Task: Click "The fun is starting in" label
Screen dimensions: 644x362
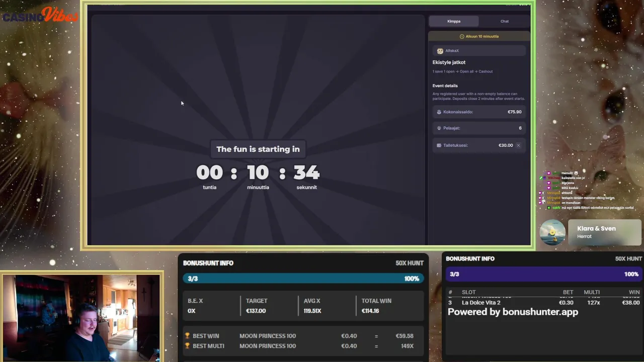Action: 258,149
